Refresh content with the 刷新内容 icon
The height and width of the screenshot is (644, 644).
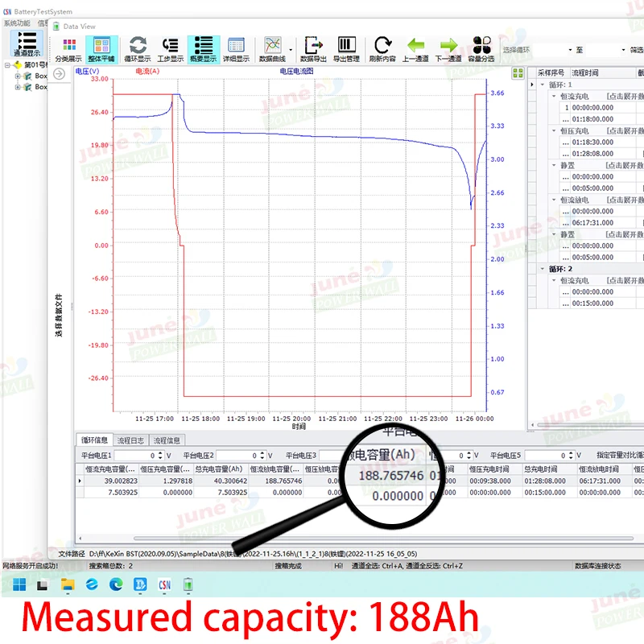pyautogui.click(x=382, y=48)
